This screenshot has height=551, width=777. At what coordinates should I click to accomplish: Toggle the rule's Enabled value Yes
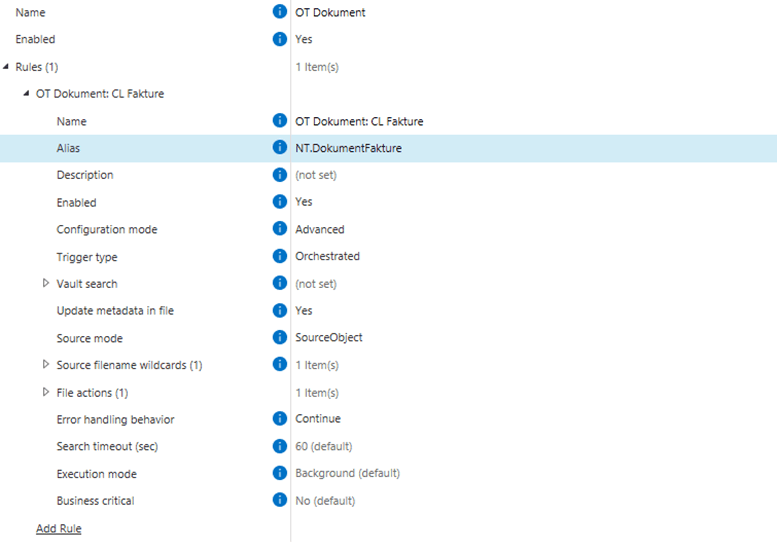click(x=304, y=202)
